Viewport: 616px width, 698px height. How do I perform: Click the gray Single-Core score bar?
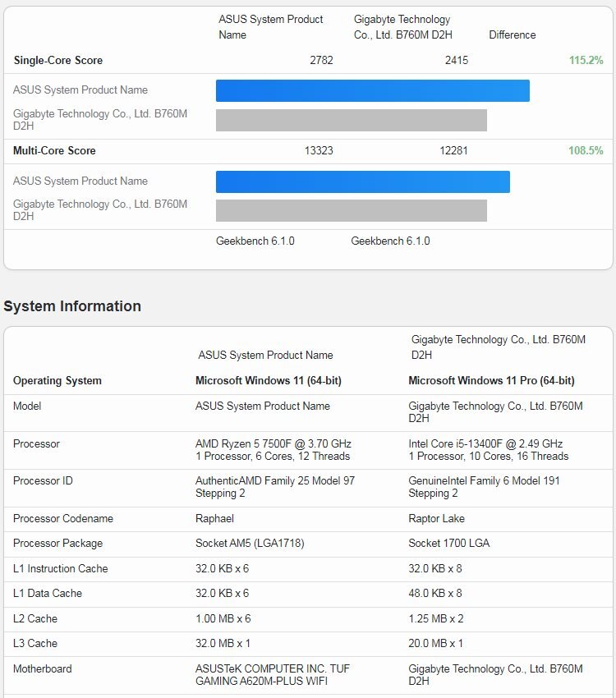tap(352, 120)
